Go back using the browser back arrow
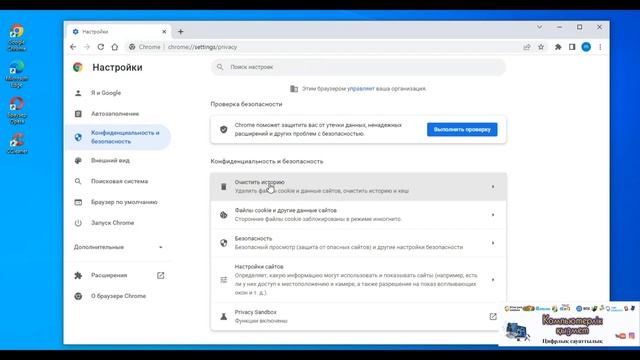Image resolution: width=640 pixels, height=360 pixels. pos(73,47)
